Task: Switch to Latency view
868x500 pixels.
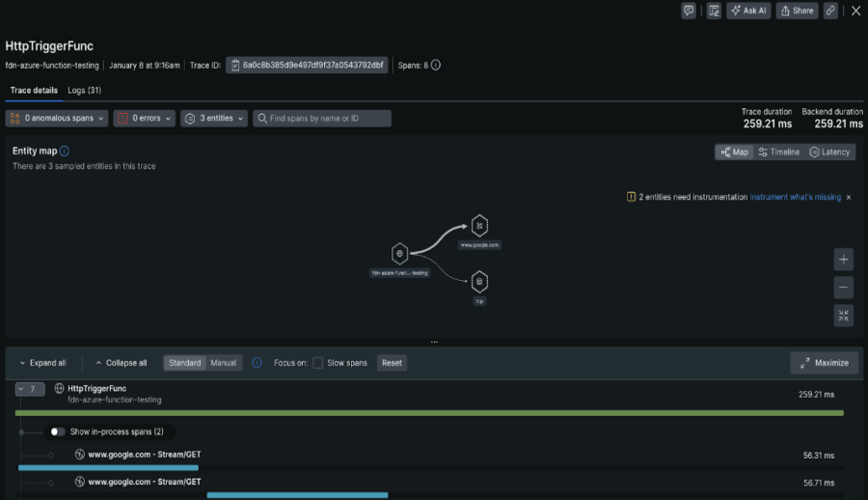Action: 829,152
